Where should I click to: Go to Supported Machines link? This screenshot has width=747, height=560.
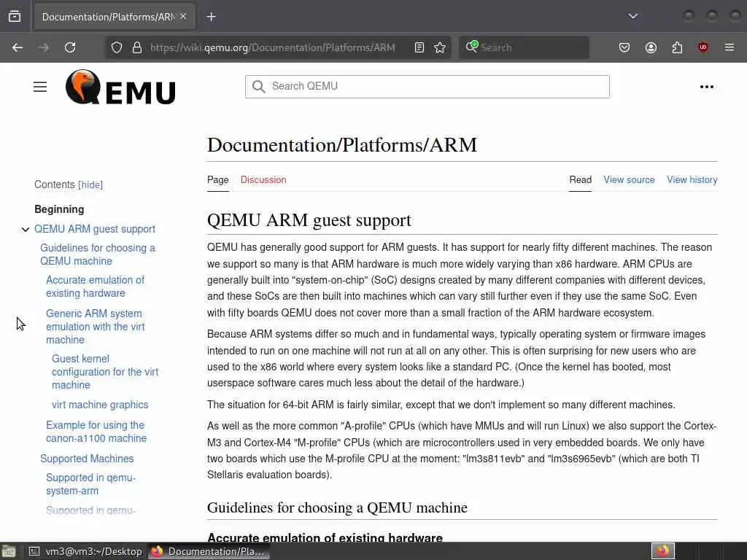87,459
